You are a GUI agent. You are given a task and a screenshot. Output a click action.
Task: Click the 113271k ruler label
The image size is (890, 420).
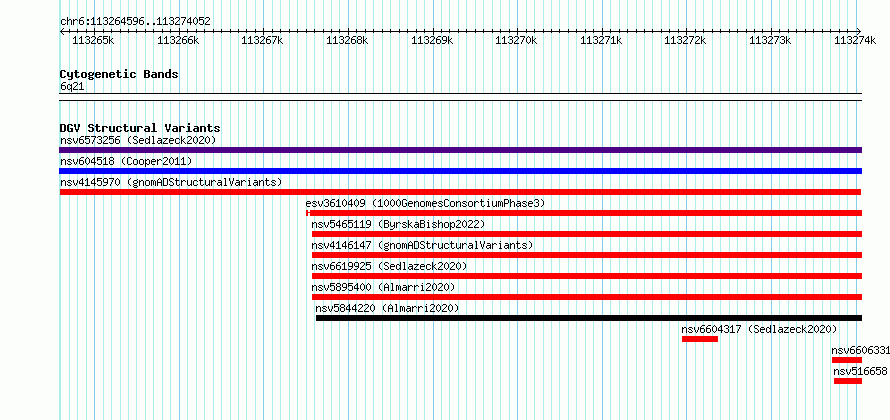602,40
